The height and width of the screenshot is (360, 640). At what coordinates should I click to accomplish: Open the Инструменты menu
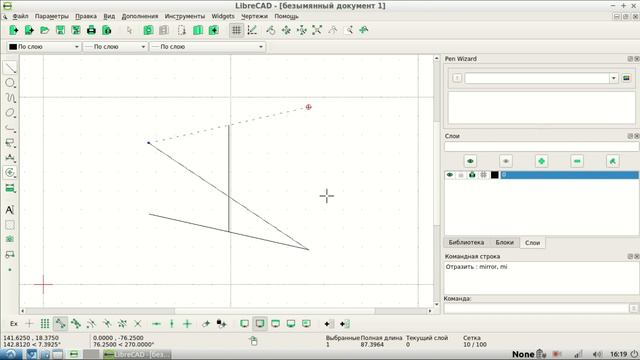pos(184,16)
